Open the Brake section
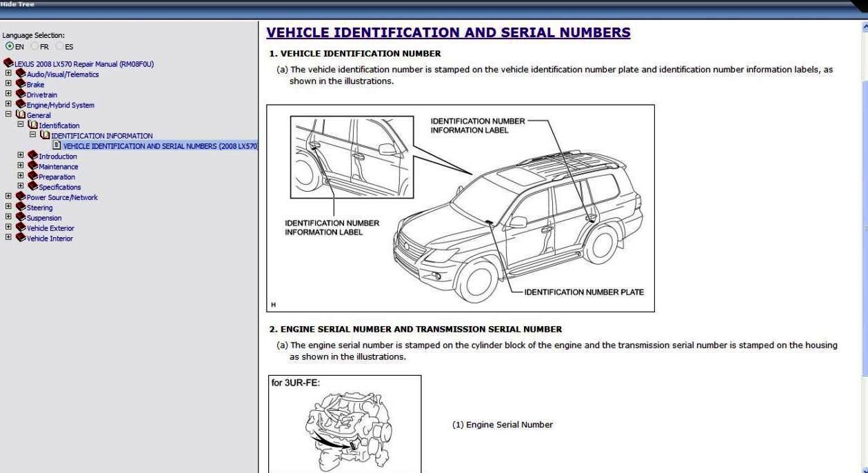 click(x=35, y=85)
